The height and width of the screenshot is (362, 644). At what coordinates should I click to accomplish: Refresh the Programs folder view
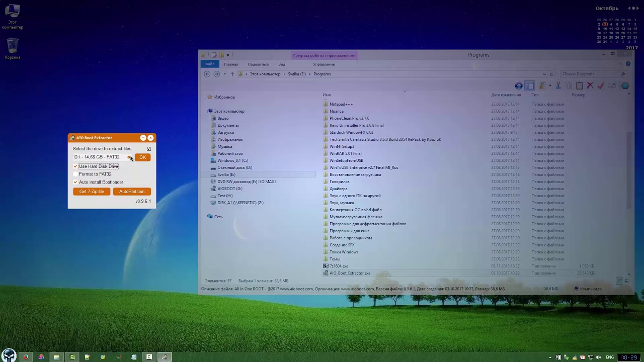(551, 74)
